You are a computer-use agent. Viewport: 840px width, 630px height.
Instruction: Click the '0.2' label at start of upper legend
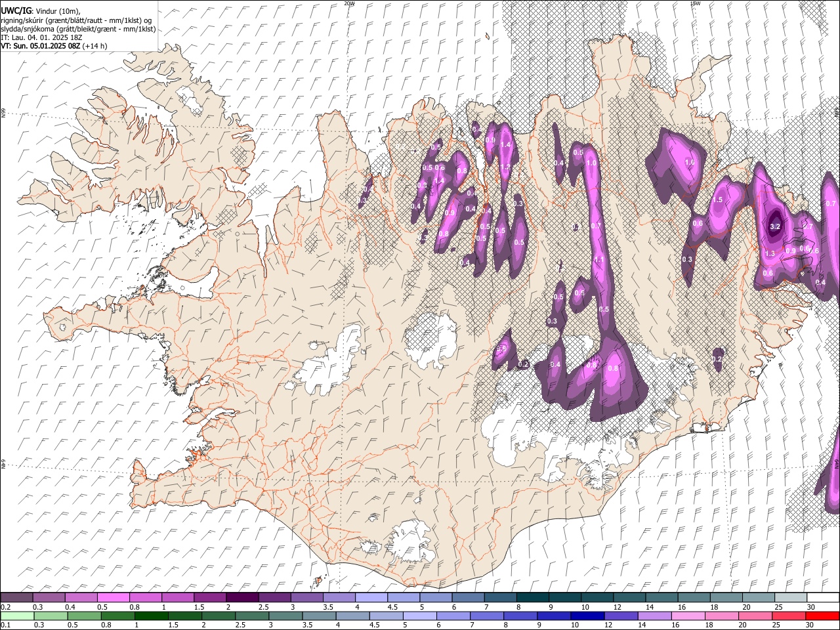pyautogui.click(x=5, y=607)
